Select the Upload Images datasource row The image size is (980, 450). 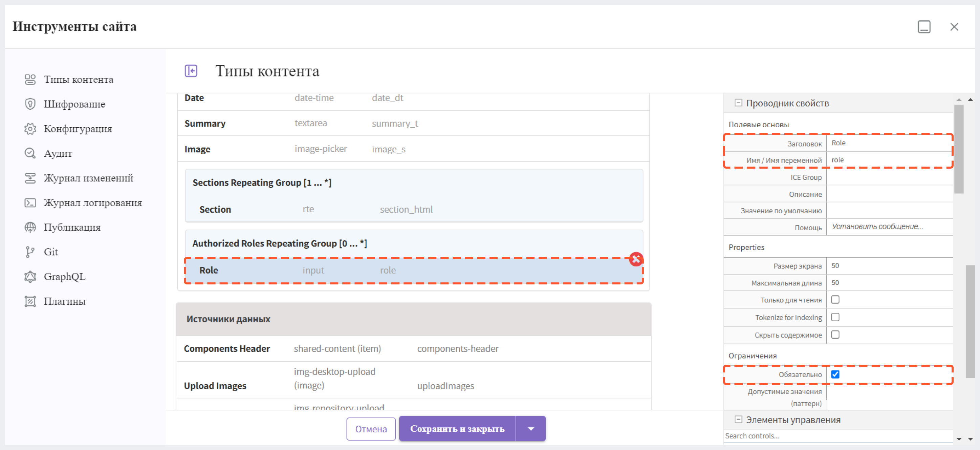[414, 380]
